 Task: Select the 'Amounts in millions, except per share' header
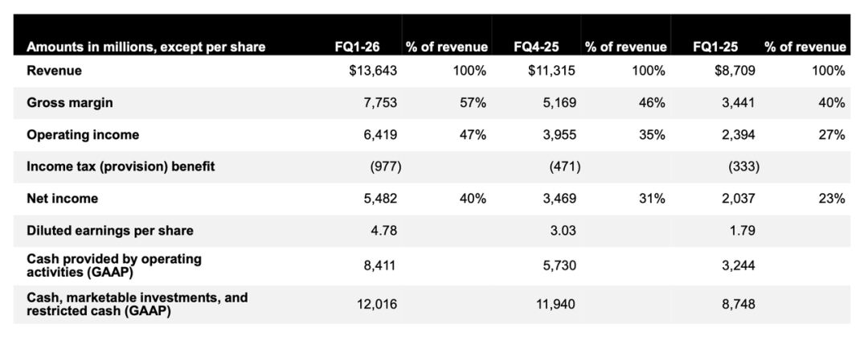pyautogui.click(x=146, y=47)
